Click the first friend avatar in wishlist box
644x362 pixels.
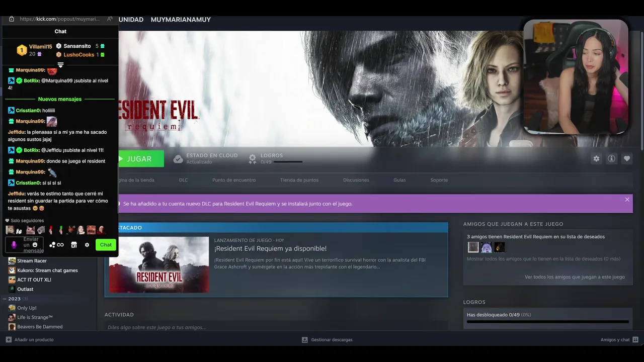click(x=473, y=247)
